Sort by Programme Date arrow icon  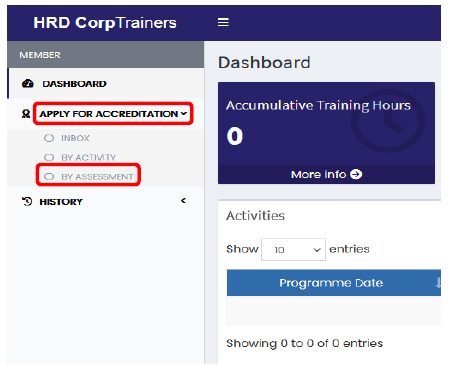click(438, 283)
